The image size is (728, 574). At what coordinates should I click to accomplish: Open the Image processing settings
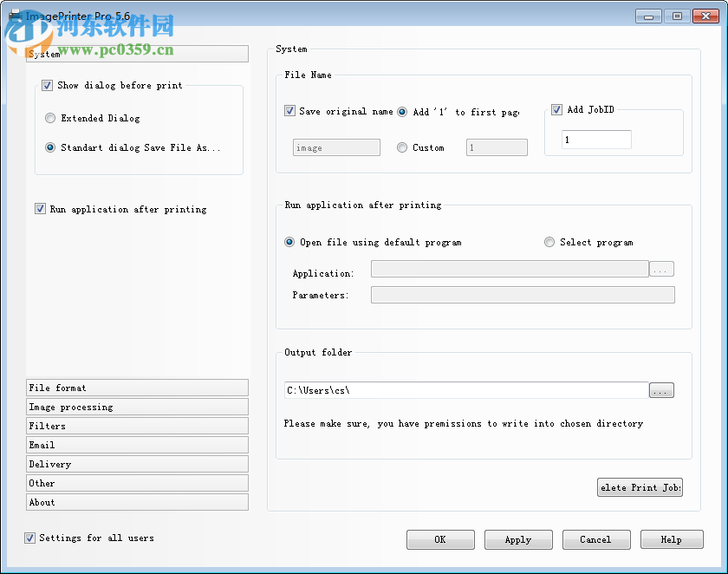pyautogui.click(x=137, y=407)
